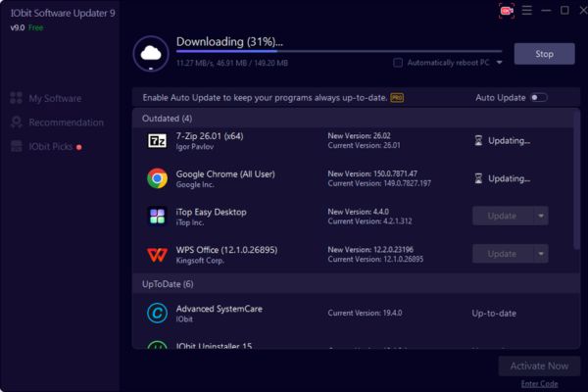Click Advanced SystemCare Current Version 19.4.0
This screenshot has width=588, height=392.
[x=365, y=313]
